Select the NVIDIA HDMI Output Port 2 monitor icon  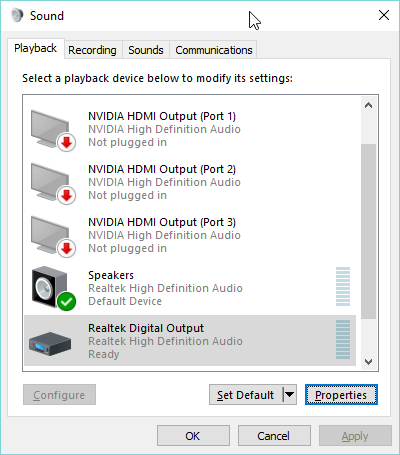[x=53, y=183]
